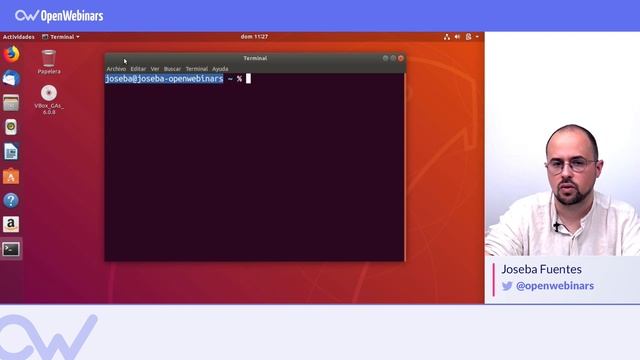
Task: Click the Terminal window title bar
Action: tap(255, 58)
